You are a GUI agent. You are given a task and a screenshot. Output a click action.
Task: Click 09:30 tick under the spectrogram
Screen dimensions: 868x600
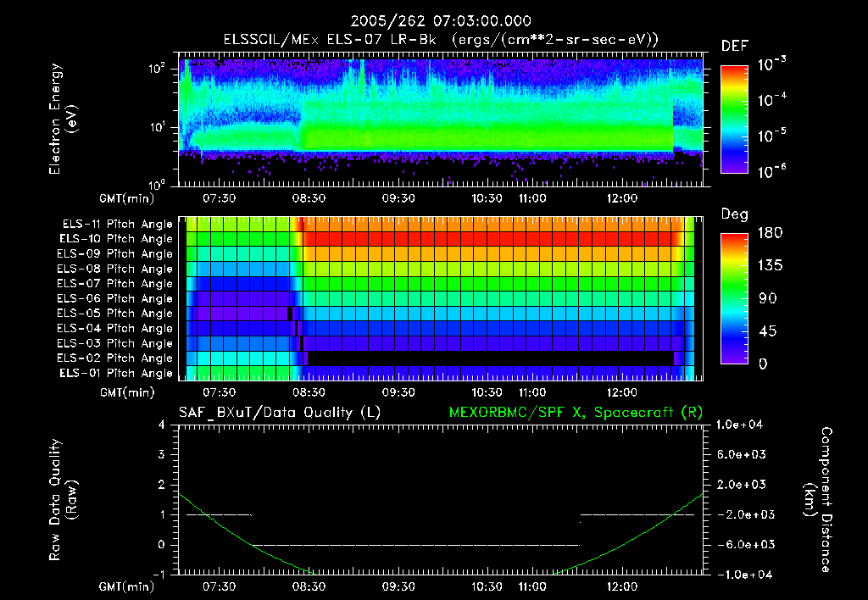point(398,198)
